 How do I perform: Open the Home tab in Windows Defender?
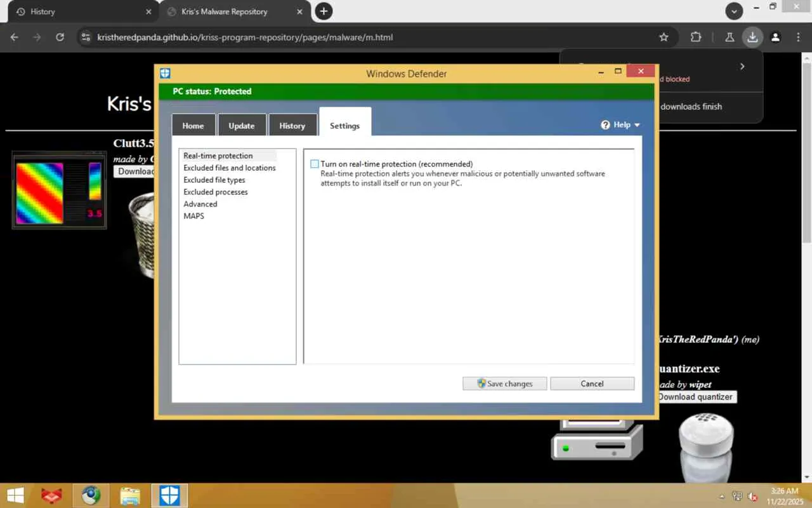click(x=193, y=124)
